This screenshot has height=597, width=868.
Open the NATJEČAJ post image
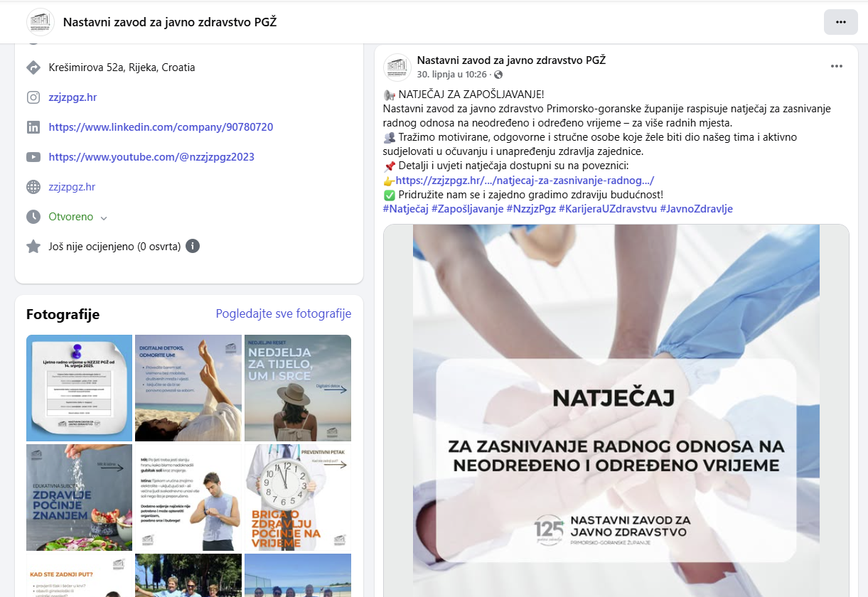[616, 411]
